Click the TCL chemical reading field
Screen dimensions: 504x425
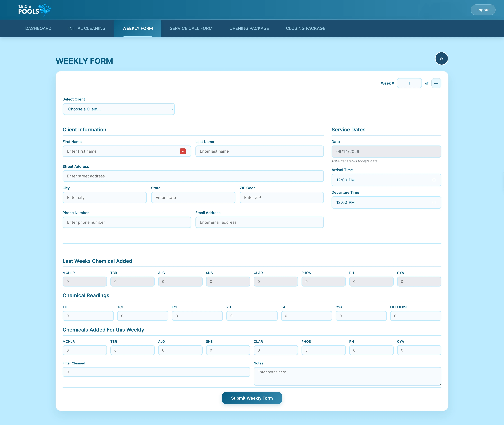point(143,316)
